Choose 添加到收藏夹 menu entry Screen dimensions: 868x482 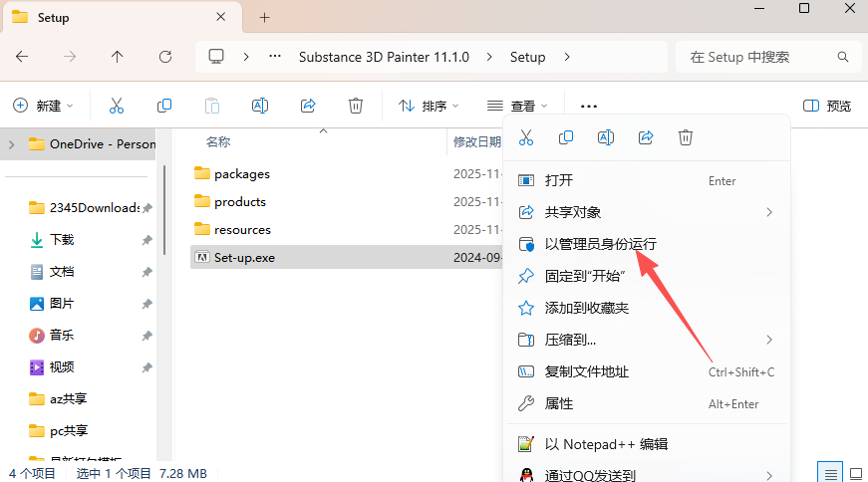pyautogui.click(x=646, y=308)
